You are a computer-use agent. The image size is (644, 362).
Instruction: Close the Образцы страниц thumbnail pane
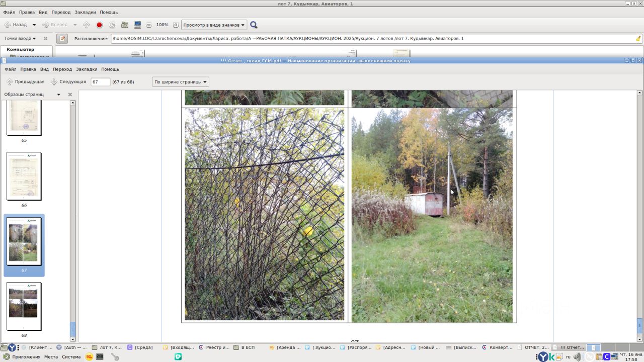pos(70,95)
